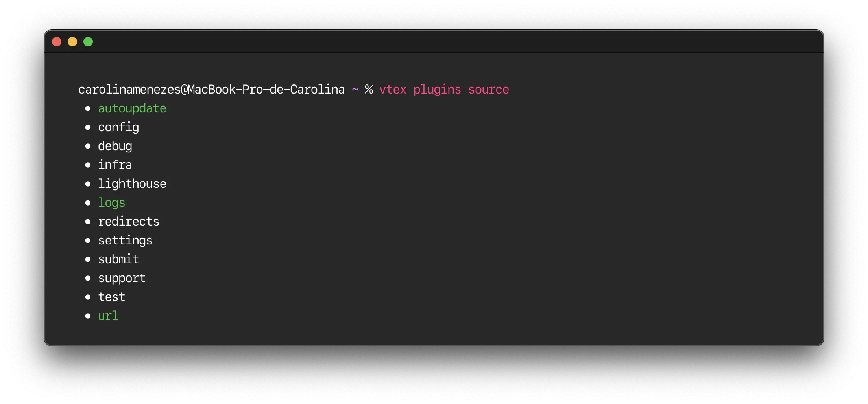The width and height of the screenshot is (868, 404).
Task: Click the green maximize traffic light
Action: click(x=88, y=41)
